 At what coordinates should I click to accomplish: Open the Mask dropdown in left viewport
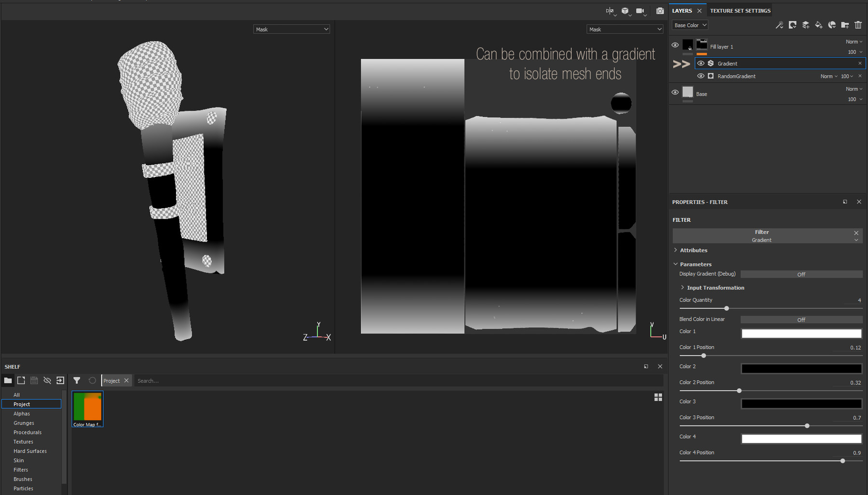pyautogui.click(x=291, y=29)
